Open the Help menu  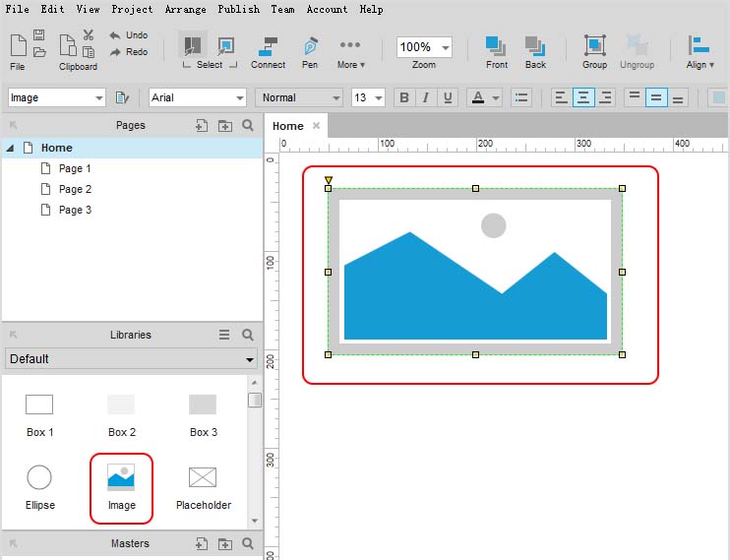pos(371,9)
